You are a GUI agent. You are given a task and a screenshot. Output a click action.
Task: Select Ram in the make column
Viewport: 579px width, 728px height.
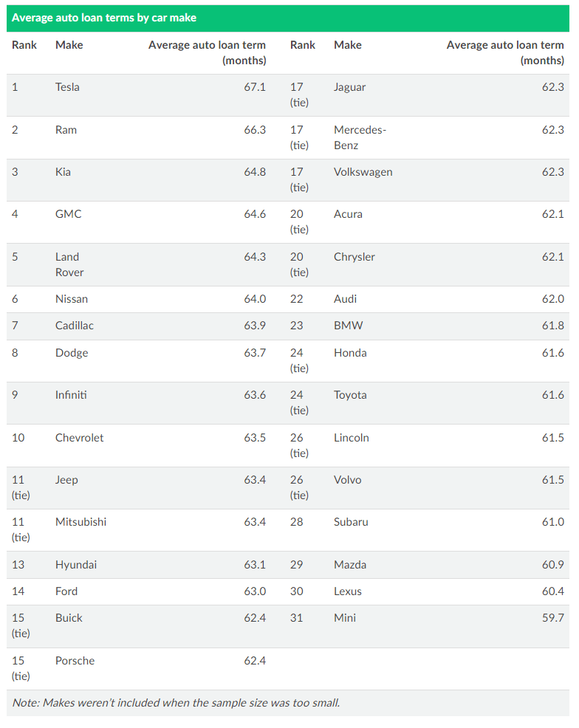(x=66, y=130)
